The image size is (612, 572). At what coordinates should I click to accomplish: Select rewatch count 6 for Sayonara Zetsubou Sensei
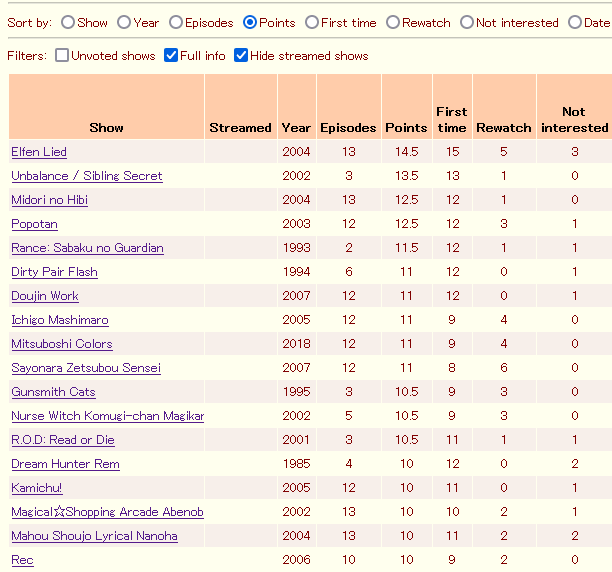[503, 368]
